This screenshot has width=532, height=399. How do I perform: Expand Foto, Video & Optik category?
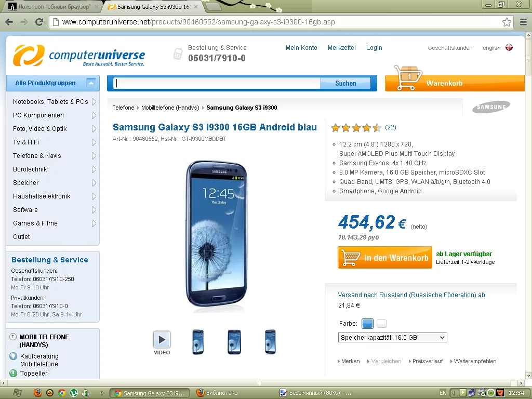94,129
